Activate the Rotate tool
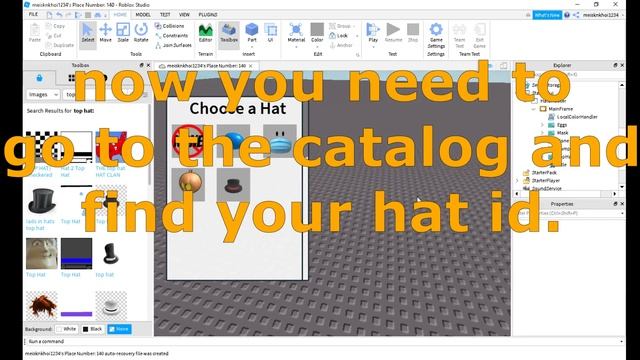 tap(141, 33)
